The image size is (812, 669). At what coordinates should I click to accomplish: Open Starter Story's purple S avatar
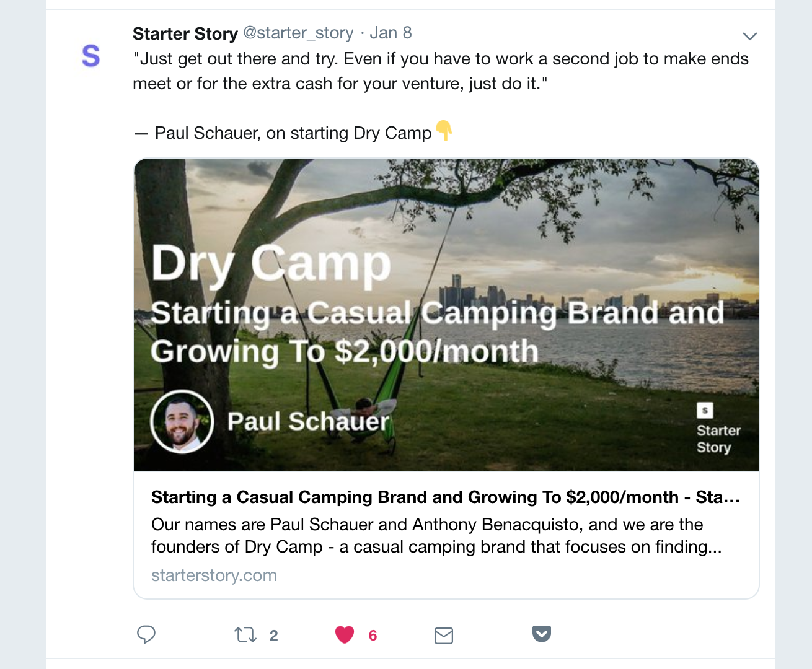tap(91, 56)
